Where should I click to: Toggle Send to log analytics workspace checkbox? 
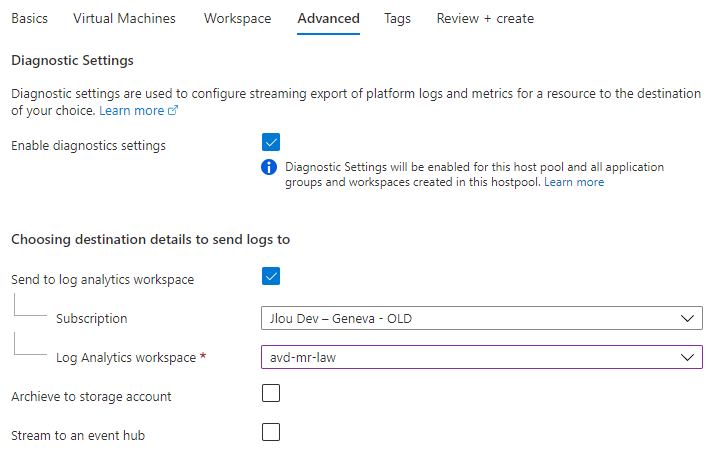coord(271,276)
